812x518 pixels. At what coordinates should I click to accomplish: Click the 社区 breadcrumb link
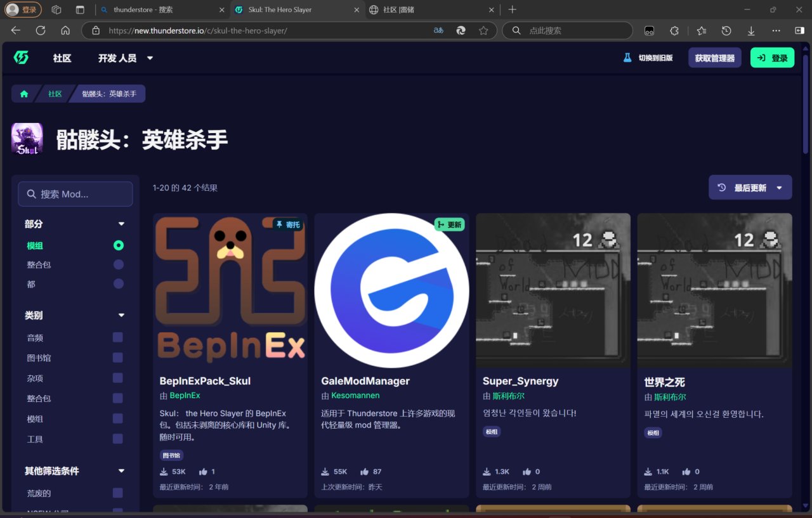[55, 94]
